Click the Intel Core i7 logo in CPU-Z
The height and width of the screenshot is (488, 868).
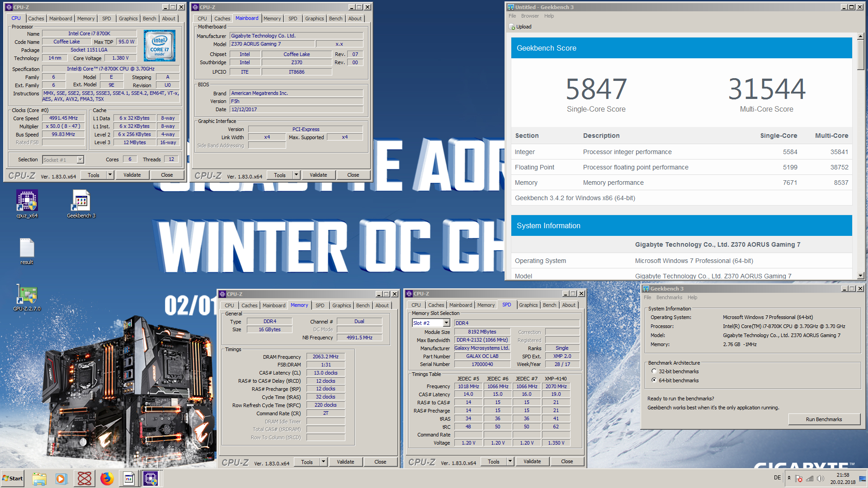click(x=160, y=46)
